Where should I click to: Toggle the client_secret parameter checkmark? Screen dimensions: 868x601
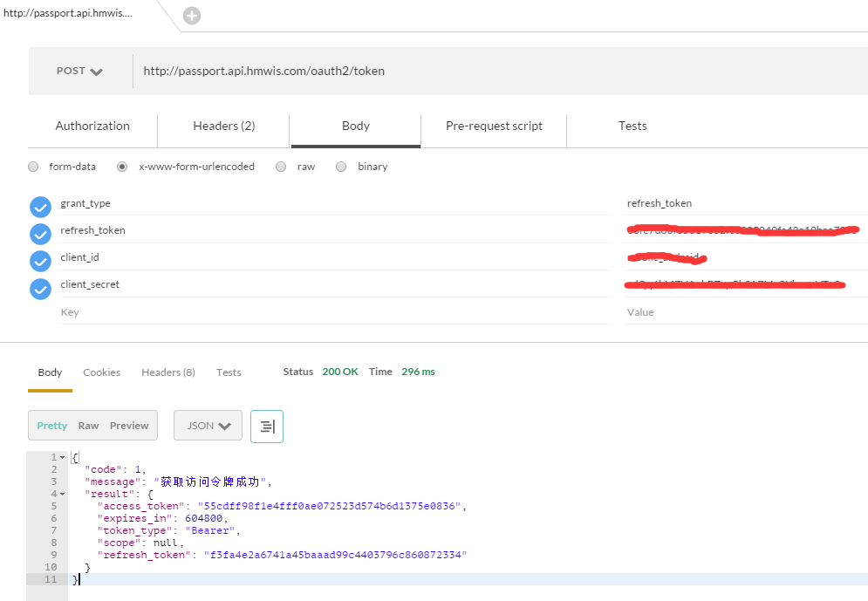tap(40, 288)
